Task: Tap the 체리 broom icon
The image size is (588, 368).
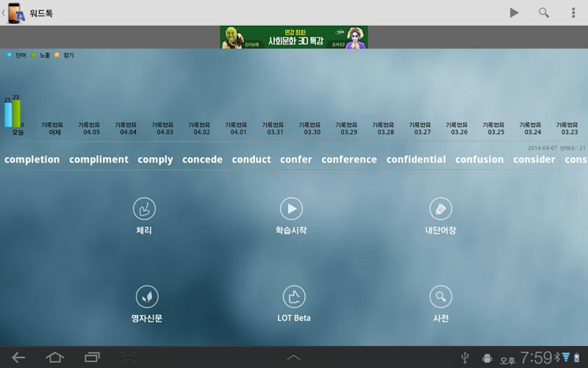Action: coord(144,209)
